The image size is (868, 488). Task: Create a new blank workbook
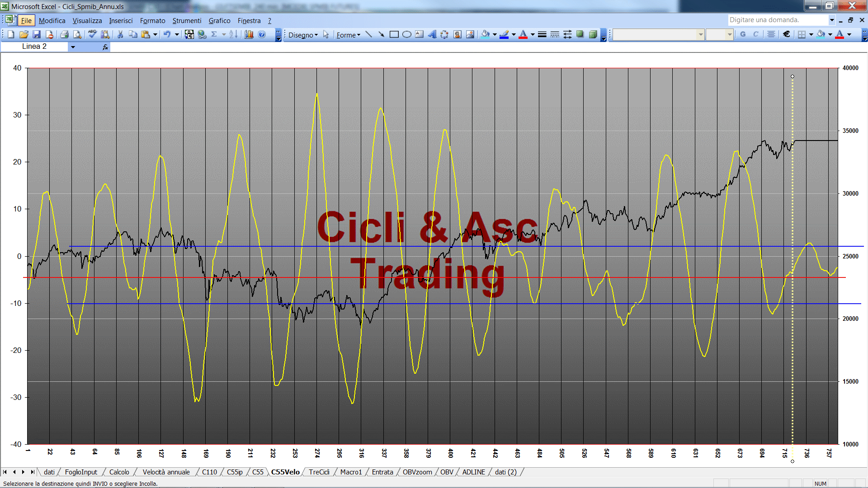point(11,34)
